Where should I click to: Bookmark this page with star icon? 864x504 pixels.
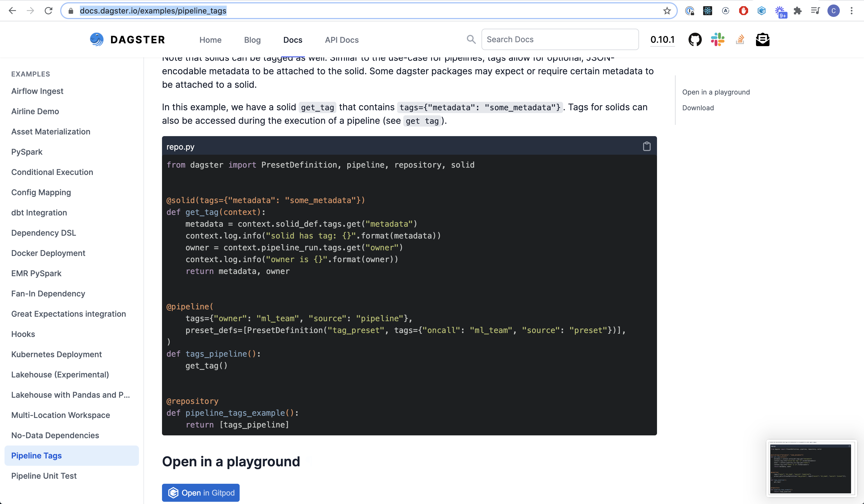667,11
